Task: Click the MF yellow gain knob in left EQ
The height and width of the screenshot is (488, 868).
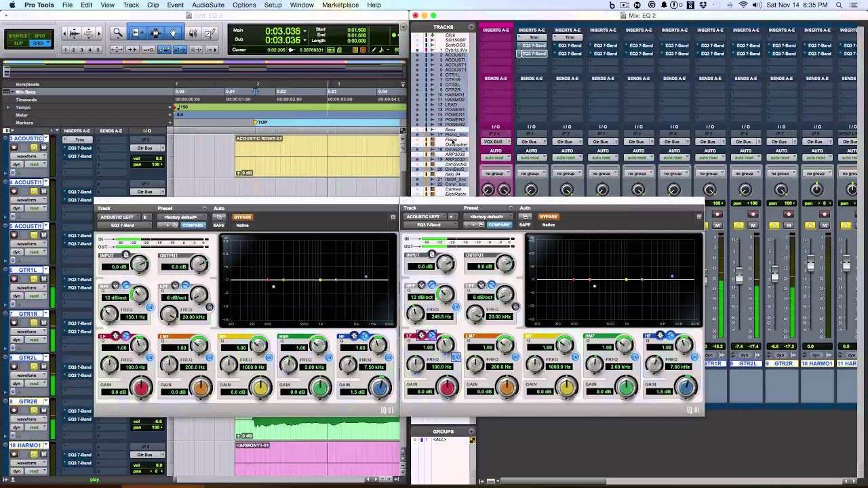Action: click(x=260, y=388)
